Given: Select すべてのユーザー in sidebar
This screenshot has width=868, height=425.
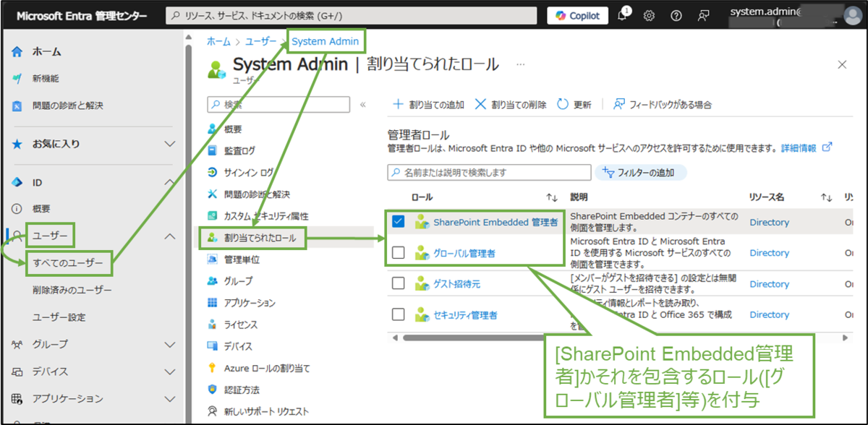Looking at the screenshot, I should pyautogui.click(x=68, y=263).
